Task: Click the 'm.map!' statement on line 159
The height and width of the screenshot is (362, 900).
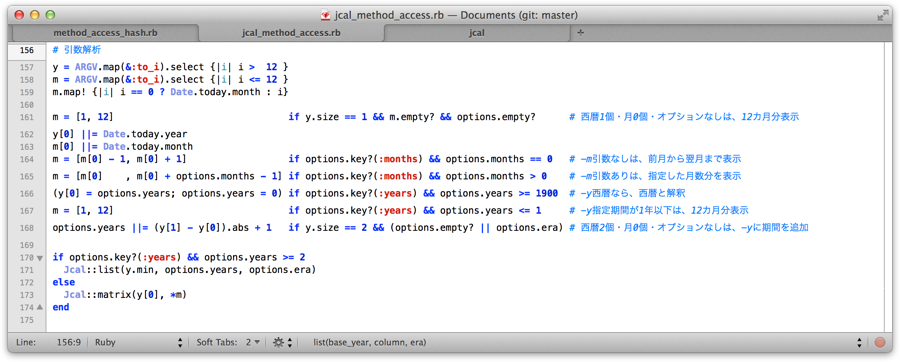Action: pyautogui.click(x=170, y=92)
